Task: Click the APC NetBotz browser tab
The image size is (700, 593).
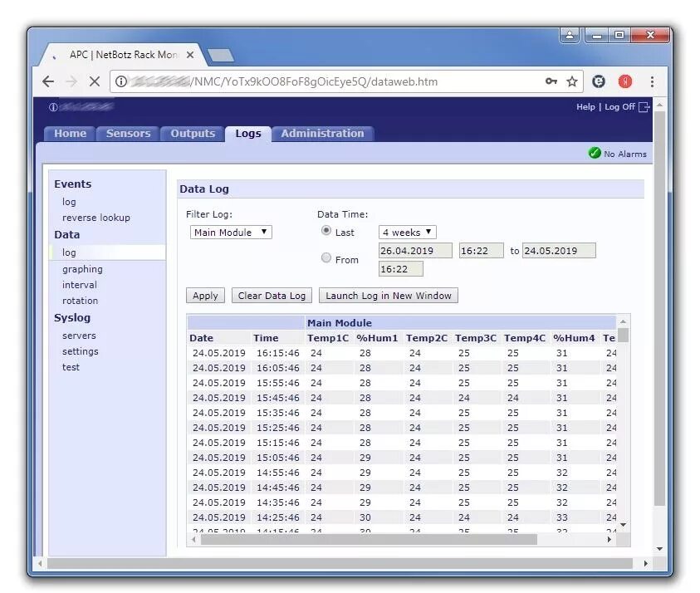Action: (123, 55)
